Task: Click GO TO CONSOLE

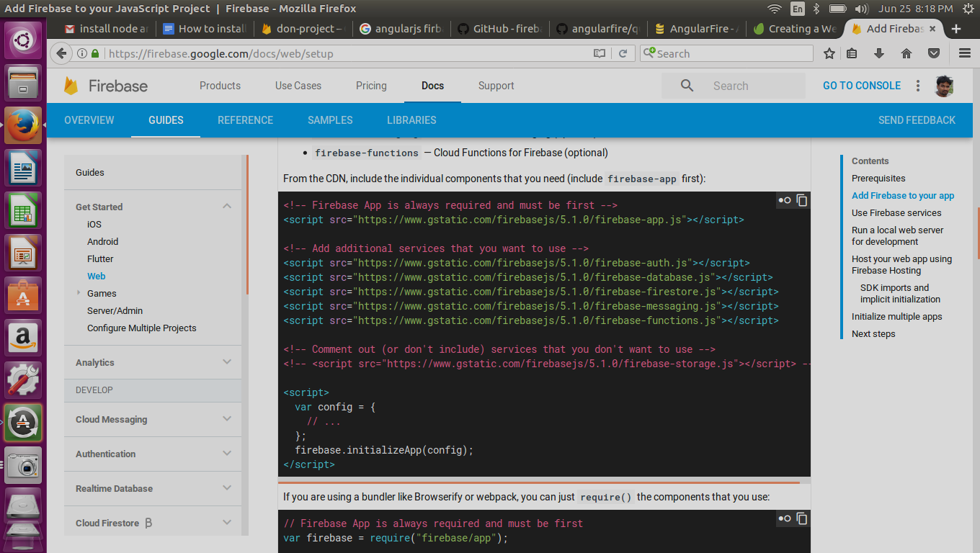Action: (862, 86)
